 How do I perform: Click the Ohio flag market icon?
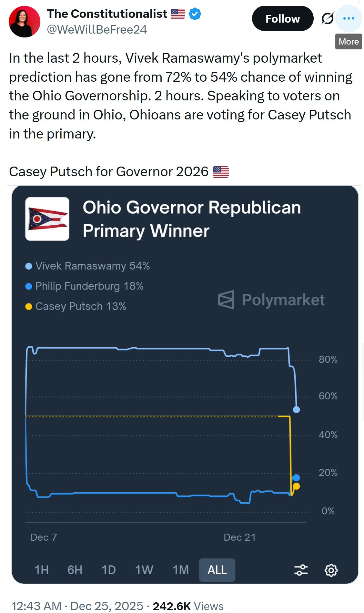[x=47, y=219]
